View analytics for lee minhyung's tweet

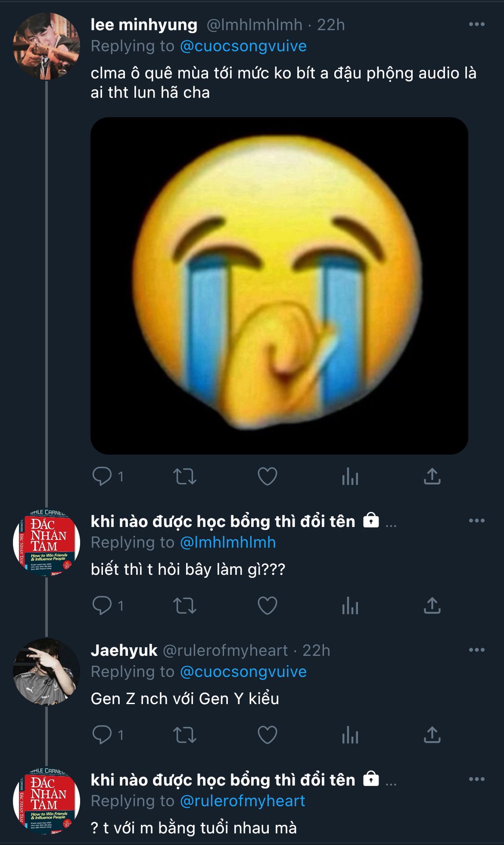pos(350,476)
